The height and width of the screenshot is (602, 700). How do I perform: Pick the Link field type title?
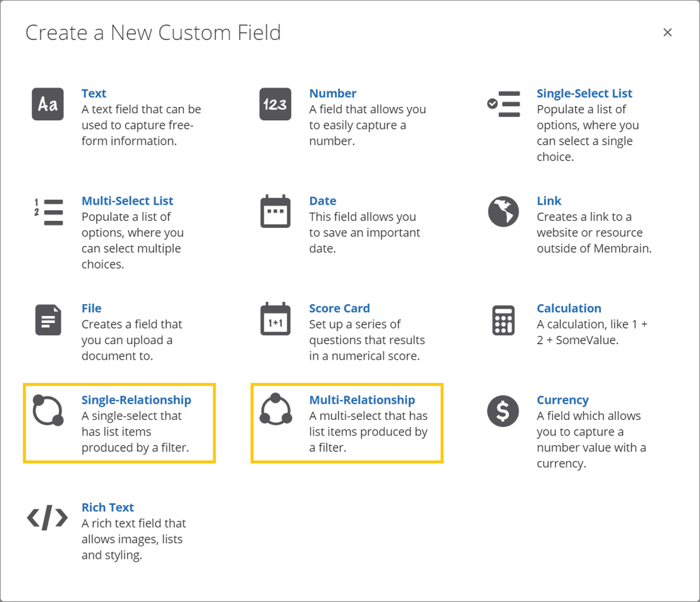point(549,201)
